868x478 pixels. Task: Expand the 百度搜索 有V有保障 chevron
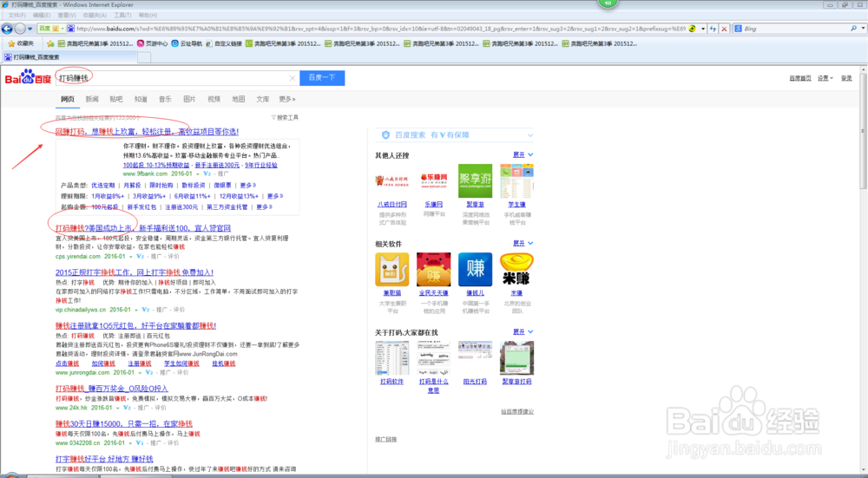click(530, 135)
